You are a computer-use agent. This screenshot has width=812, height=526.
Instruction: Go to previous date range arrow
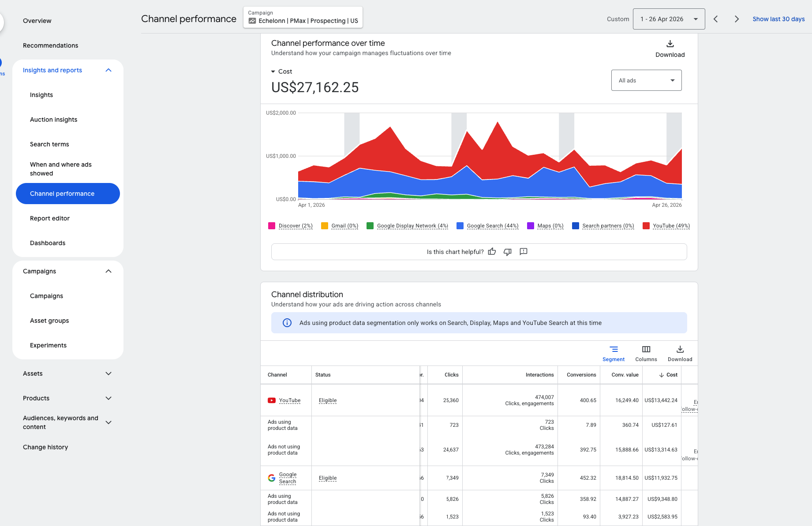coord(716,19)
